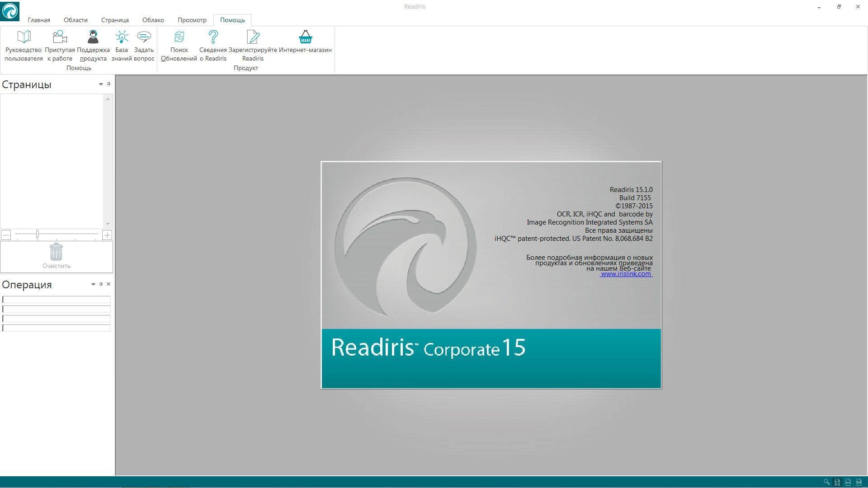The image size is (868, 488).
Task: Click the last Операция progress bar
Action: 57,328
